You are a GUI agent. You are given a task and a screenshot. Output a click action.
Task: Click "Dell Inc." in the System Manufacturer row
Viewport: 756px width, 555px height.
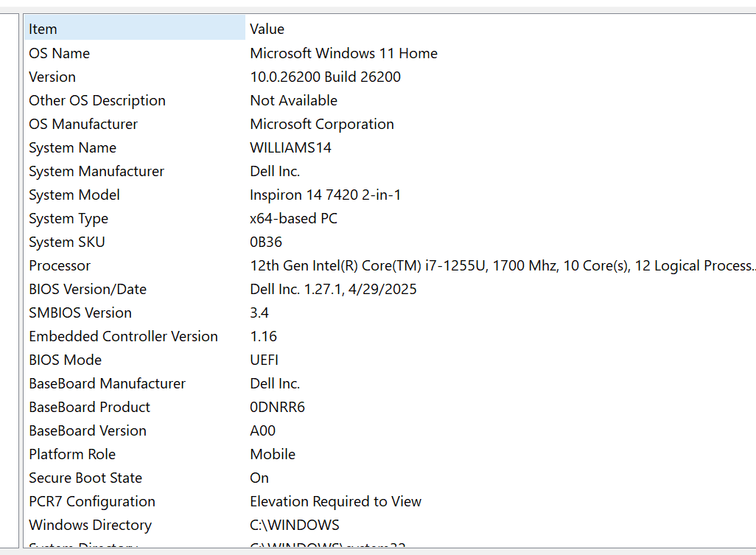(275, 171)
